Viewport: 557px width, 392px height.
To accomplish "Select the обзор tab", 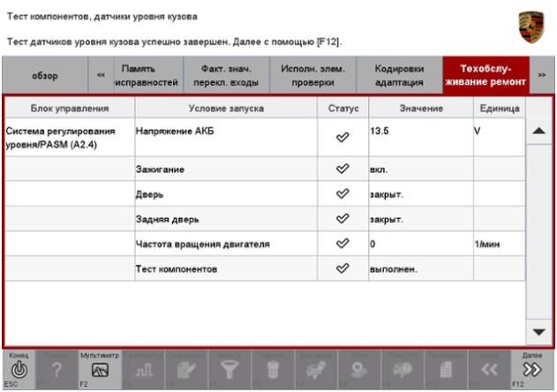I will (45, 76).
